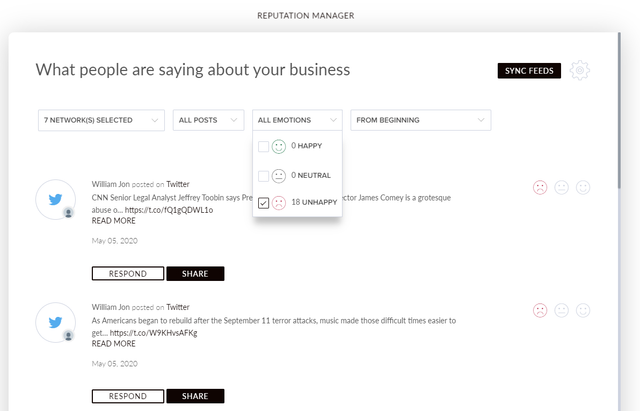Screen dimensions: 640x411
Task: Open the All Posts dropdown
Action: pos(208,120)
